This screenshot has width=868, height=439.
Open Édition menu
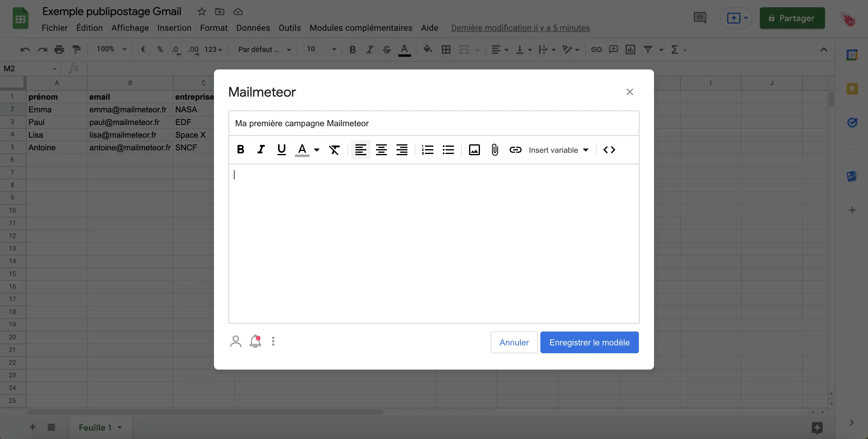tap(89, 28)
